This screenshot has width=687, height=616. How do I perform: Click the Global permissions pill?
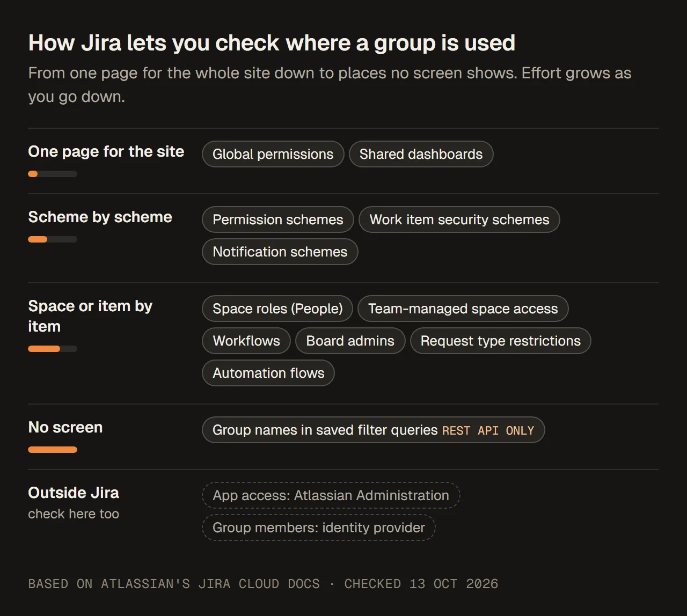273,154
